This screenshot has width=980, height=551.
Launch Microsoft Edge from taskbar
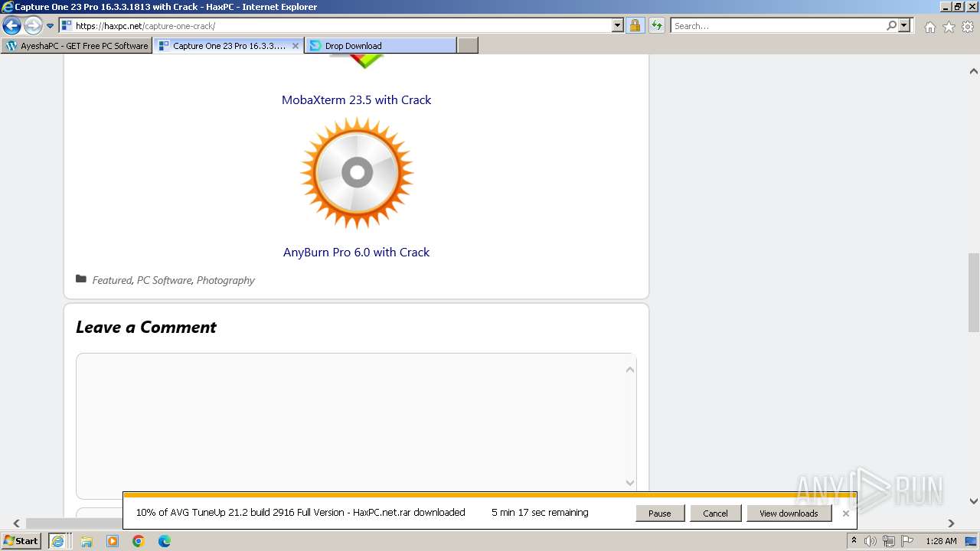[165, 541]
